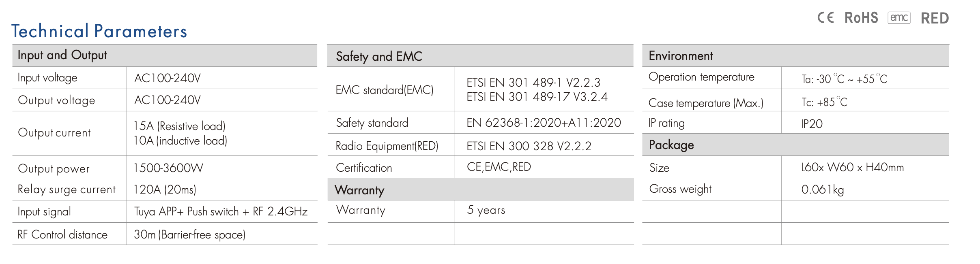Click the 1500-3600W output power value

point(168,168)
